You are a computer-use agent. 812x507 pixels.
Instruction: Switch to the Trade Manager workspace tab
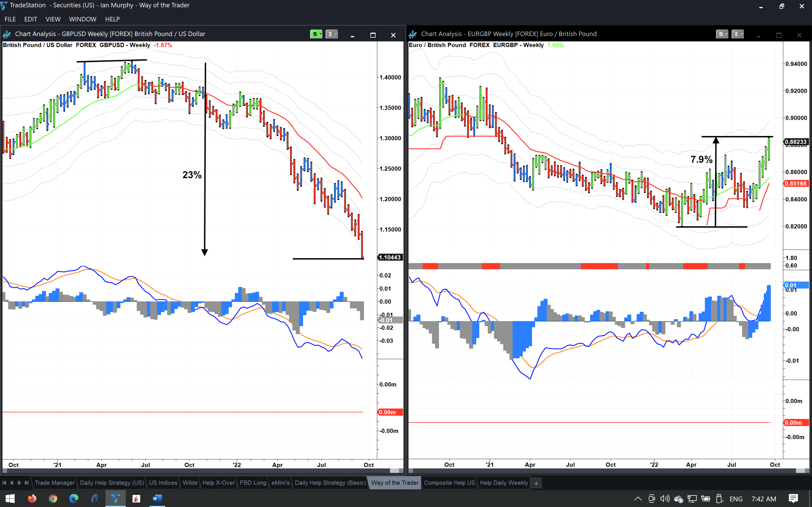tap(55, 482)
